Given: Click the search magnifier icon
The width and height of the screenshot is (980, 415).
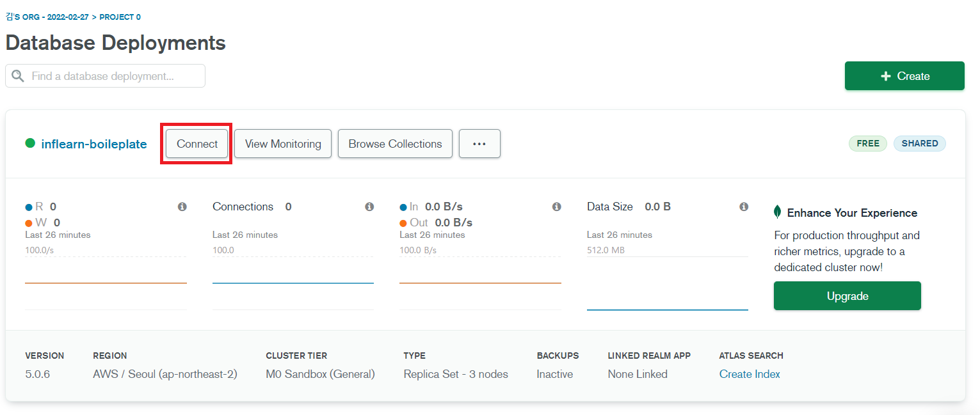Looking at the screenshot, I should click(18, 76).
